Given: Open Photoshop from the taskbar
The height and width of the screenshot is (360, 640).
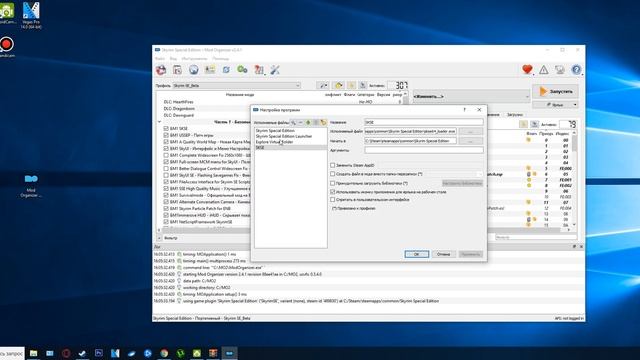Looking at the screenshot, I should coord(99,353).
